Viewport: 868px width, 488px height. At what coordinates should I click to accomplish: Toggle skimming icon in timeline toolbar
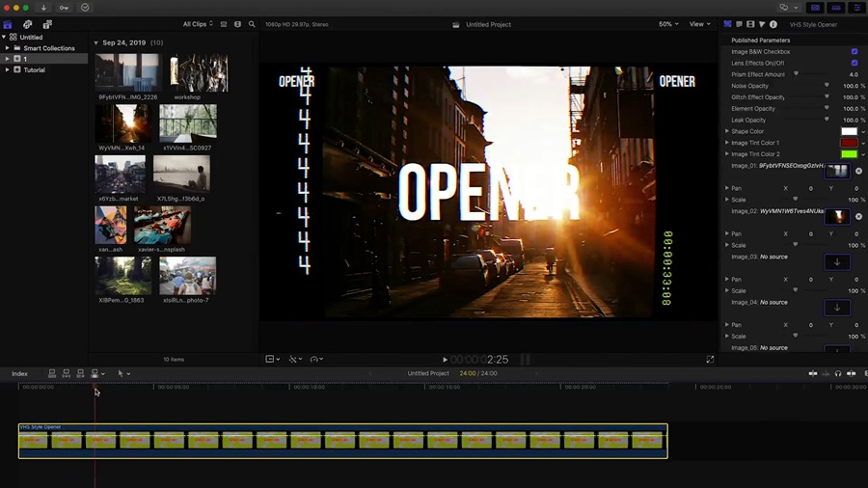coord(813,373)
